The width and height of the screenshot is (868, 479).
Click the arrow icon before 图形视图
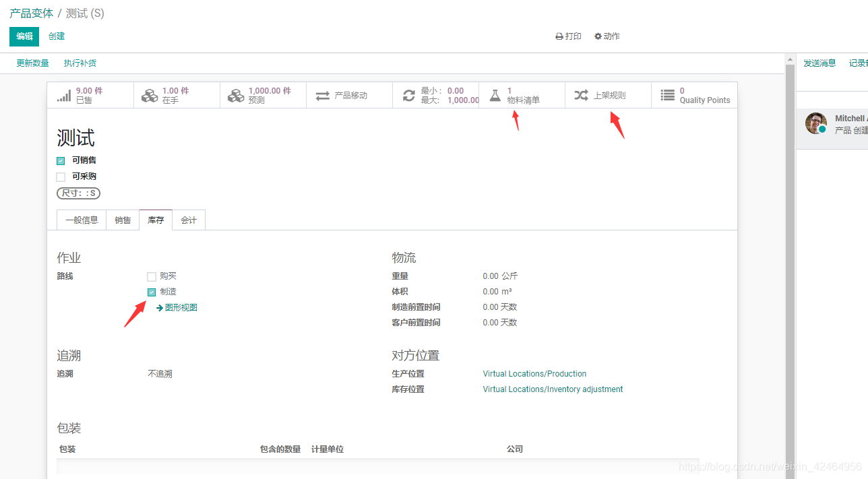click(x=160, y=308)
